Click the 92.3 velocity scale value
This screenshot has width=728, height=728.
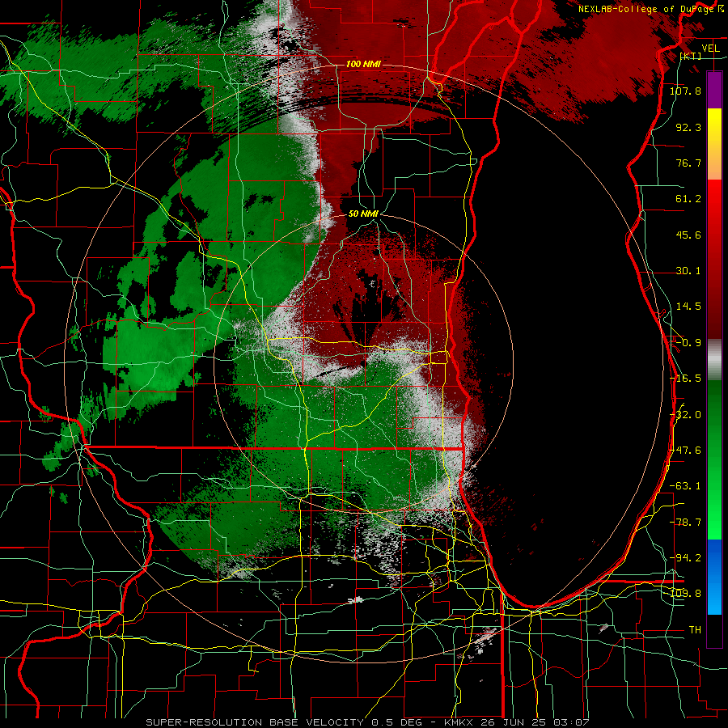[x=688, y=127]
